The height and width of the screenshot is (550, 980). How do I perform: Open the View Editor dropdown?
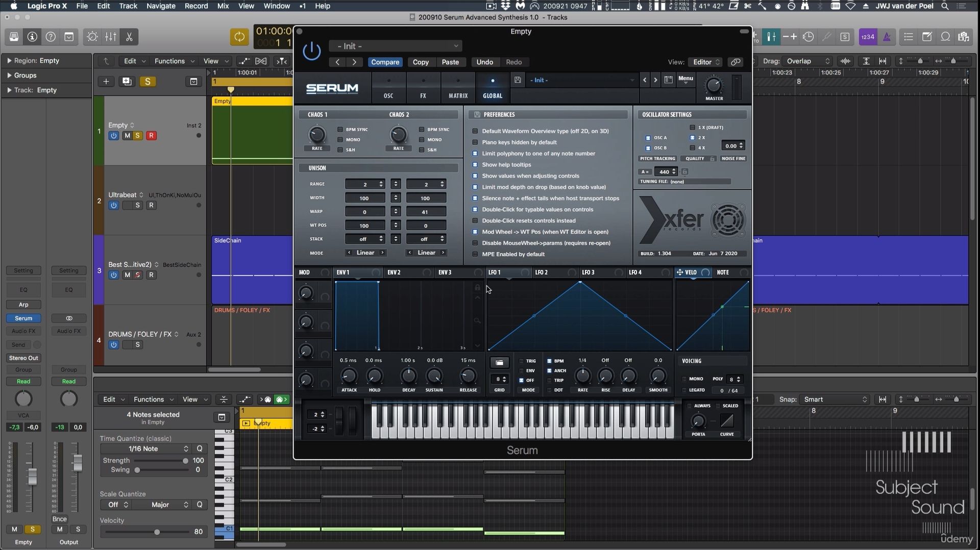pos(706,62)
